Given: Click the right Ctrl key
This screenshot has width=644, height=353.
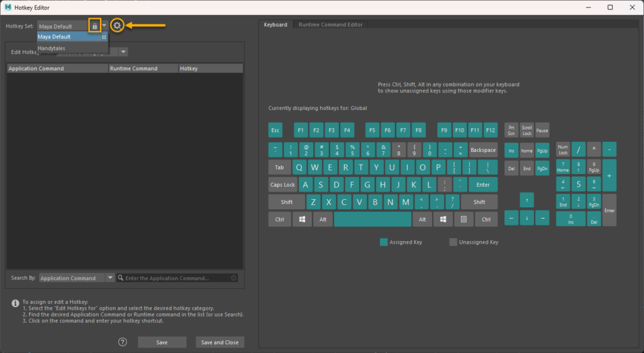Looking at the screenshot, I should pyautogui.click(x=486, y=219).
